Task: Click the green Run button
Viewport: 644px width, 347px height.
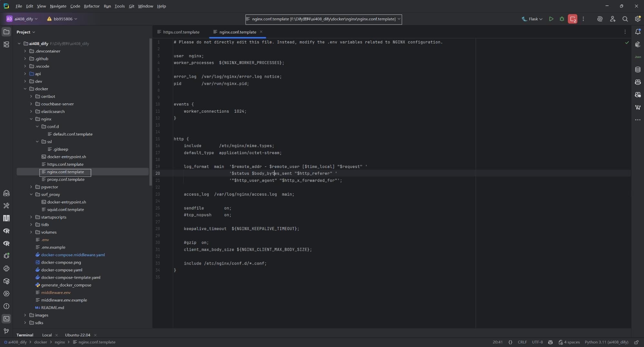Action: click(x=551, y=19)
